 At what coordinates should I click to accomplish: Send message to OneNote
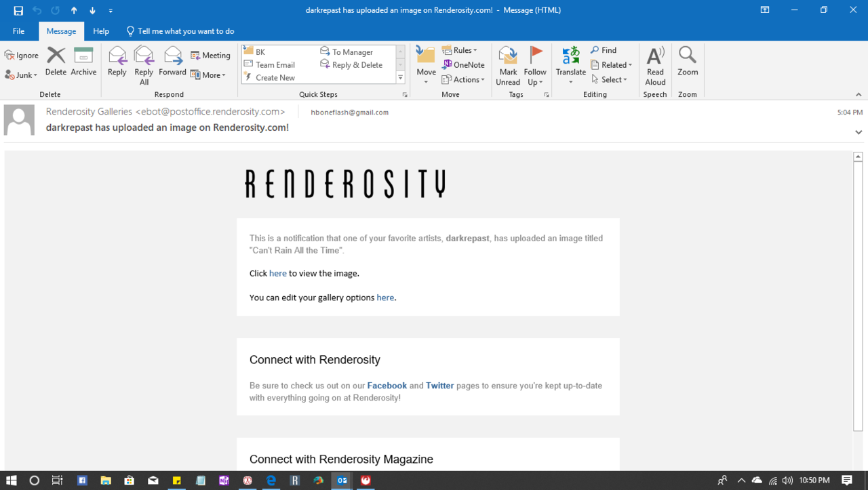pos(464,65)
